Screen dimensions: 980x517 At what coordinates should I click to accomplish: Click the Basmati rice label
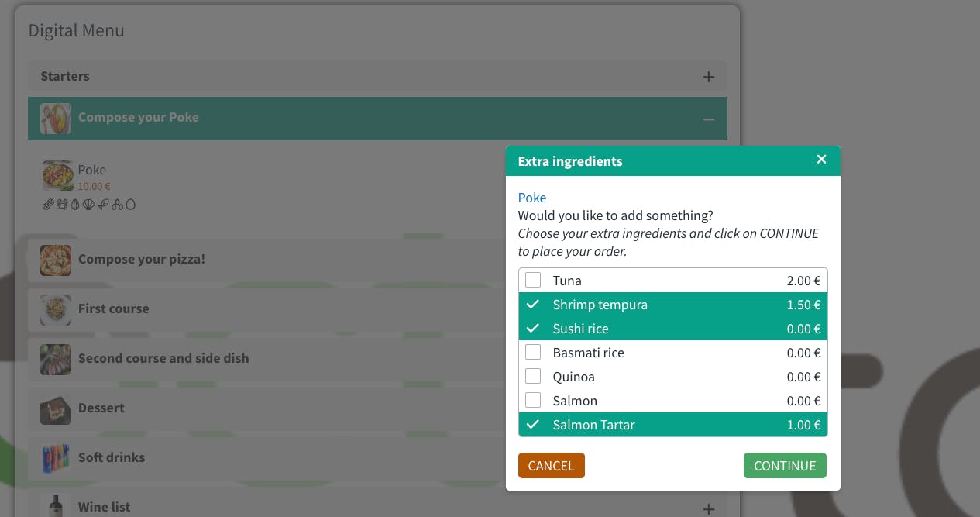[588, 353]
